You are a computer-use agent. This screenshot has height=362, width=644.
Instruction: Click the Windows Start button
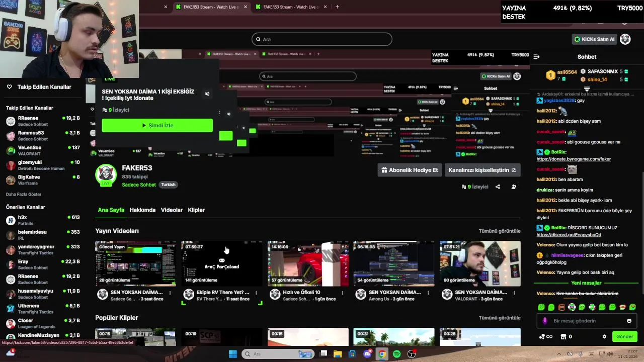pyautogui.click(x=233, y=354)
